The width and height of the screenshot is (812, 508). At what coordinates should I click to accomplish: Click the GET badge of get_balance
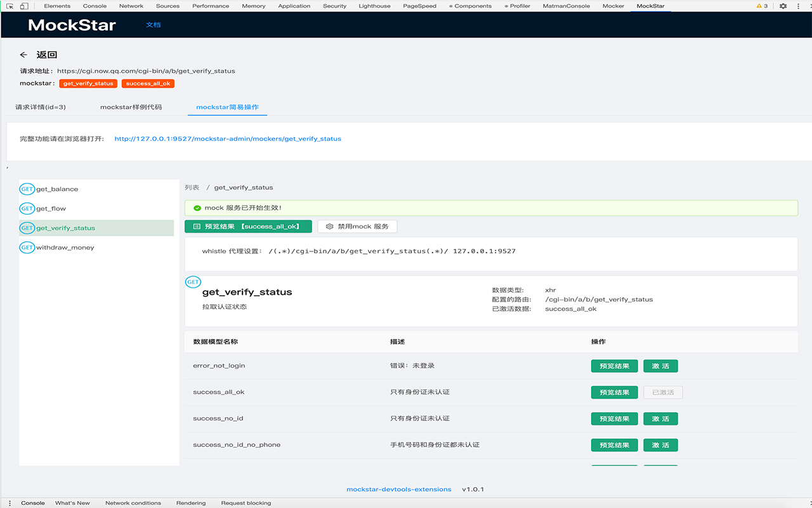pyautogui.click(x=27, y=189)
